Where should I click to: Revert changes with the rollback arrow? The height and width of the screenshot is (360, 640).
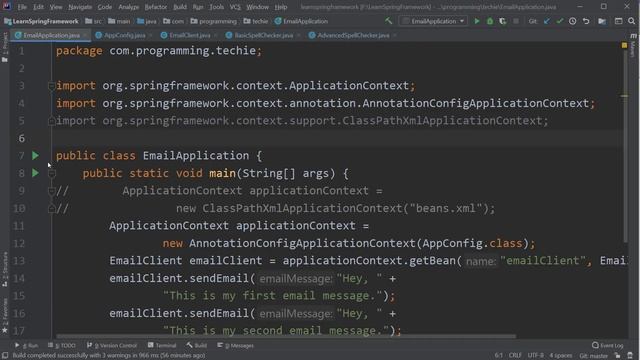coord(586,21)
